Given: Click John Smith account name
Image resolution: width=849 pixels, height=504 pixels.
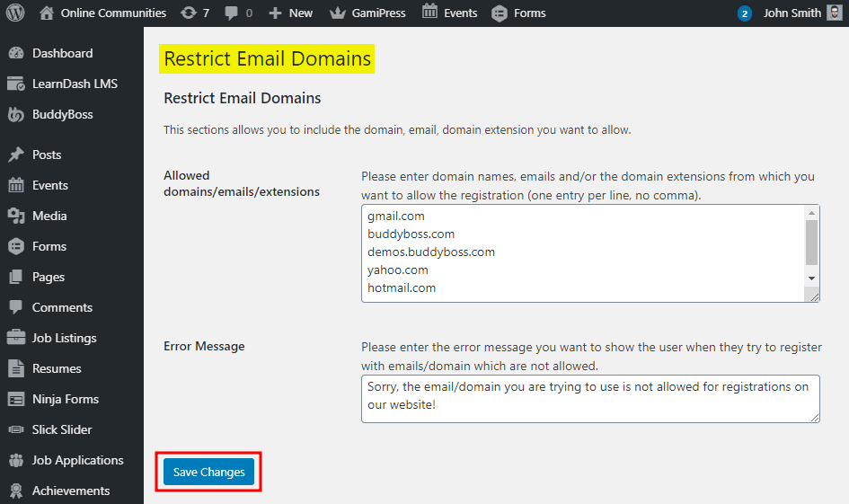Looking at the screenshot, I should point(792,13).
